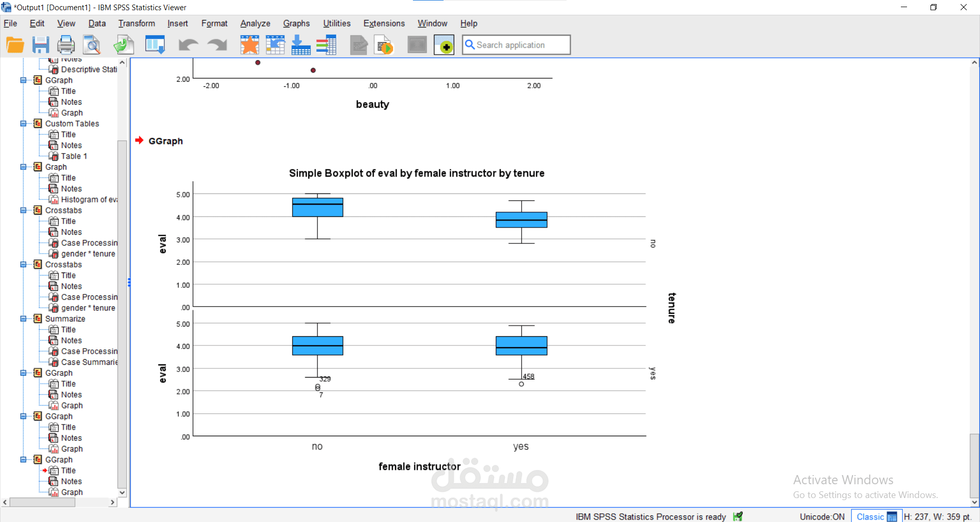Screen dimensions: 980x522
Task: Click the outline pane scroll-up arrow
Action: [x=122, y=62]
